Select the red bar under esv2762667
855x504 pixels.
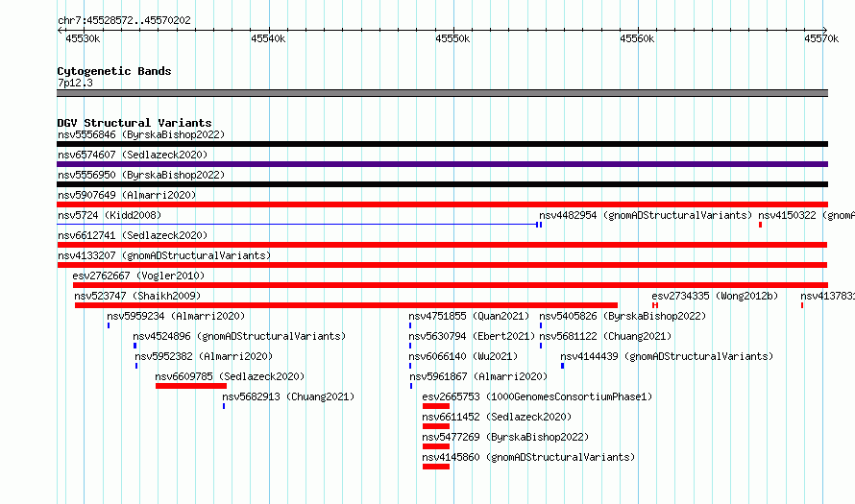pyautogui.click(x=451, y=285)
